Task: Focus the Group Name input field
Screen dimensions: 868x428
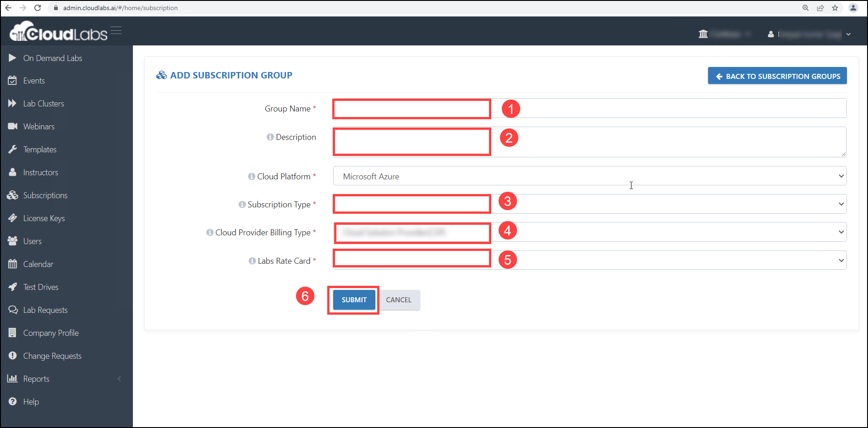Action: pyautogui.click(x=590, y=108)
